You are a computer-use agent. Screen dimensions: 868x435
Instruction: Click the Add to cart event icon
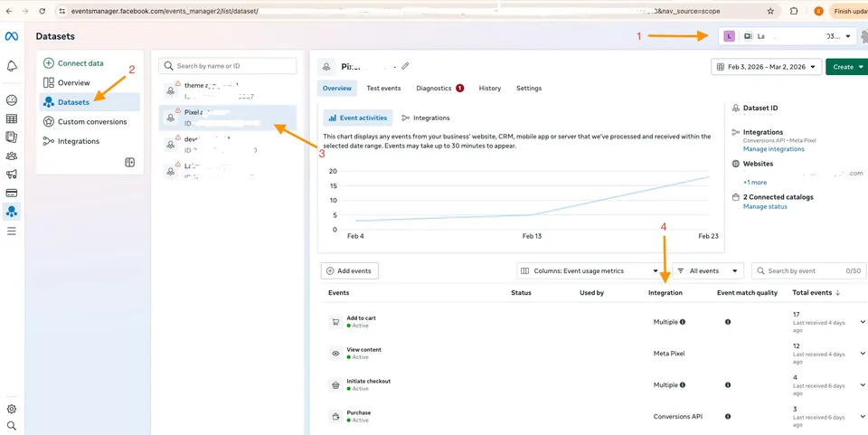click(335, 322)
